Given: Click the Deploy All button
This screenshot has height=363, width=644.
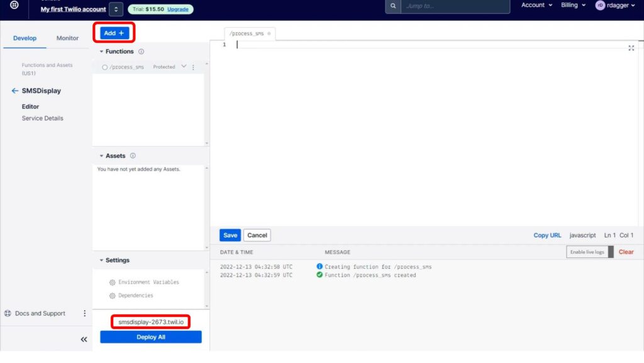Looking at the screenshot, I should (x=151, y=337).
